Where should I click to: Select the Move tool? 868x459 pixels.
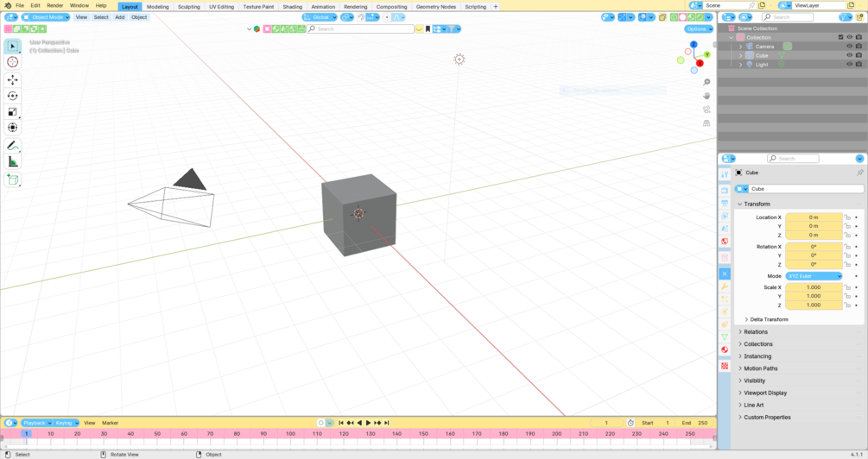pyautogui.click(x=13, y=80)
